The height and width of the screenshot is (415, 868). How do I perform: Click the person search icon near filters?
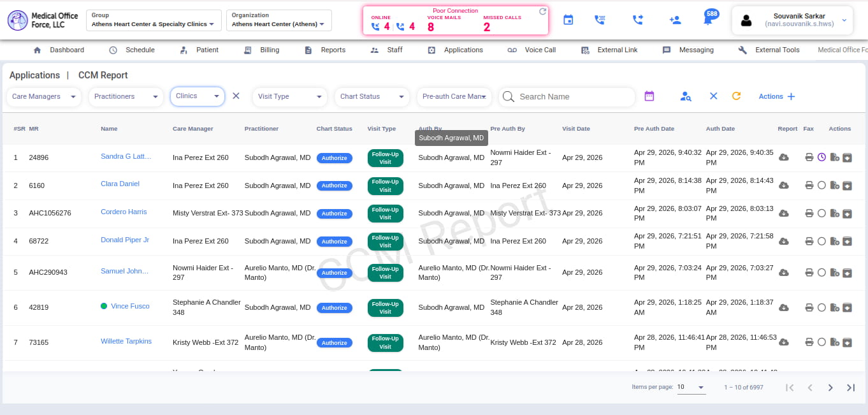point(686,96)
